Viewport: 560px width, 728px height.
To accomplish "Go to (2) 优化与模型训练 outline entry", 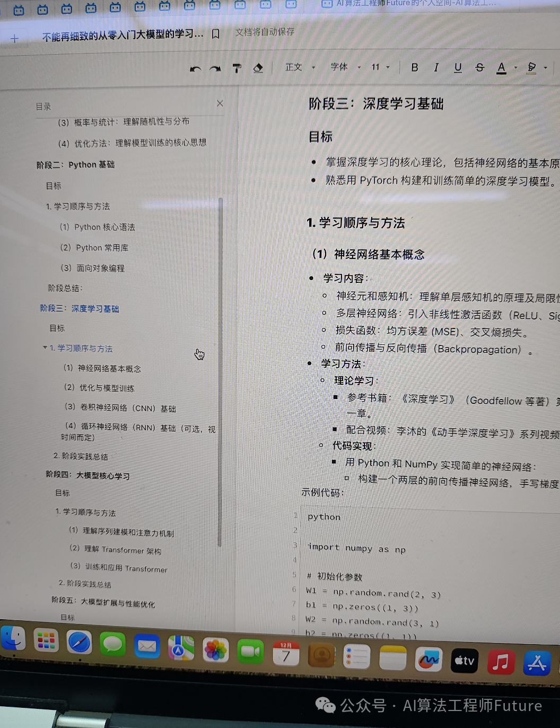I will 99,388.
